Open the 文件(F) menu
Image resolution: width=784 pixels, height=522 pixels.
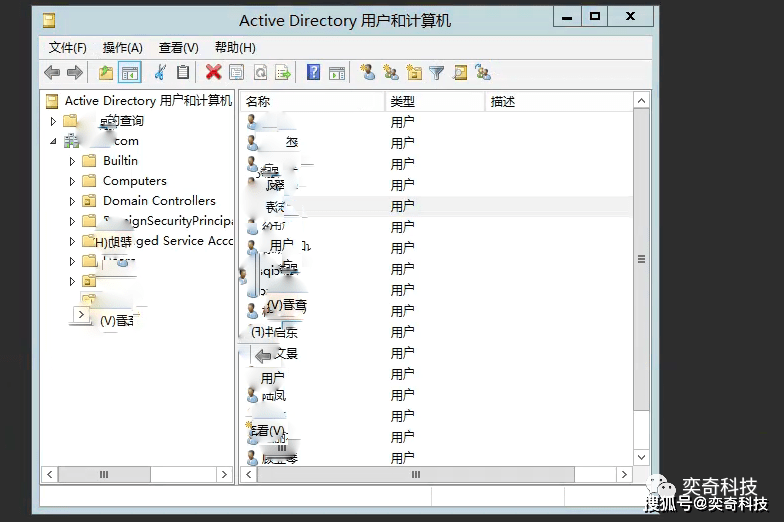coord(68,48)
